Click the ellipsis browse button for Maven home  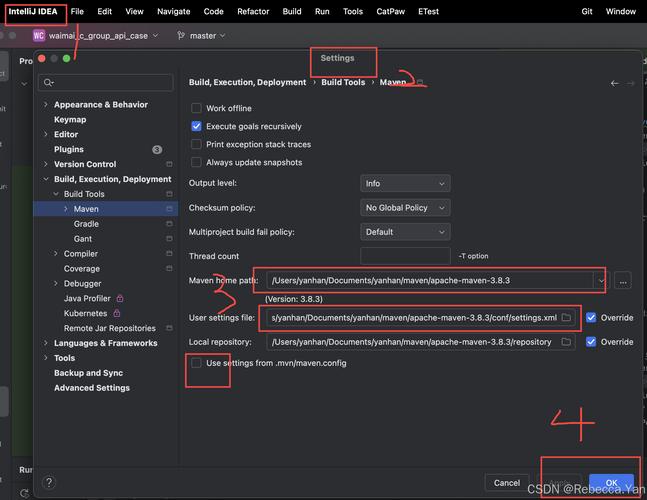click(x=623, y=281)
